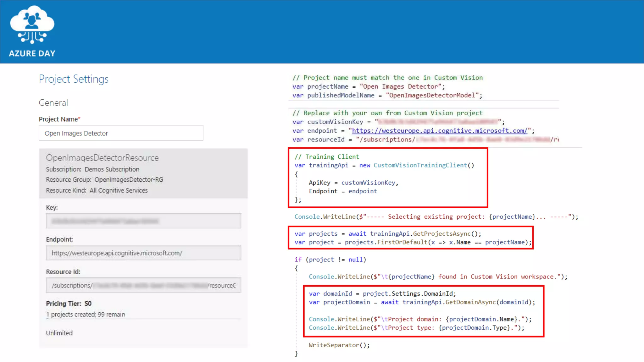Click the Endpoint text field

(x=143, y=253)
